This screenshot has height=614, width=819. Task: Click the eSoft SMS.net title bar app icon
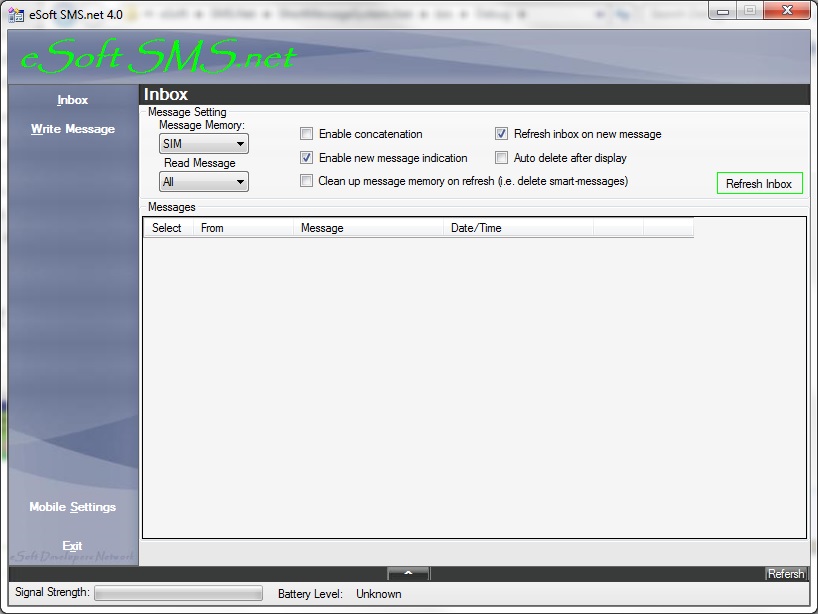tap(16, 15)
